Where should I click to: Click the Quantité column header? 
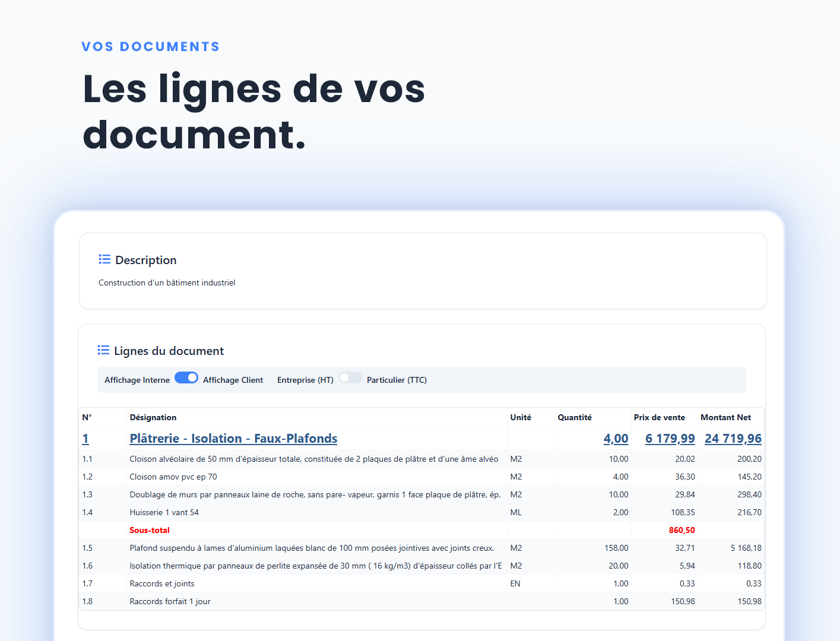[575, 417]
